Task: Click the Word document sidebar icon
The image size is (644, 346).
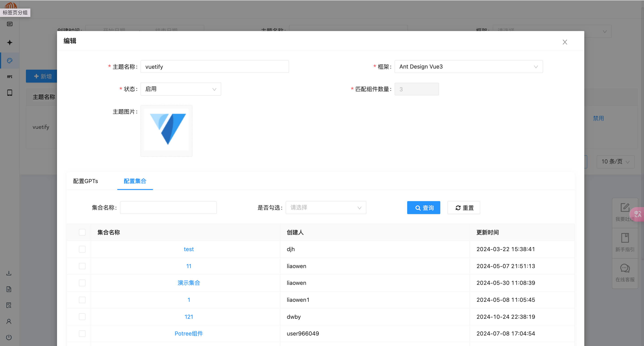Action: click(x=9, y=289)
